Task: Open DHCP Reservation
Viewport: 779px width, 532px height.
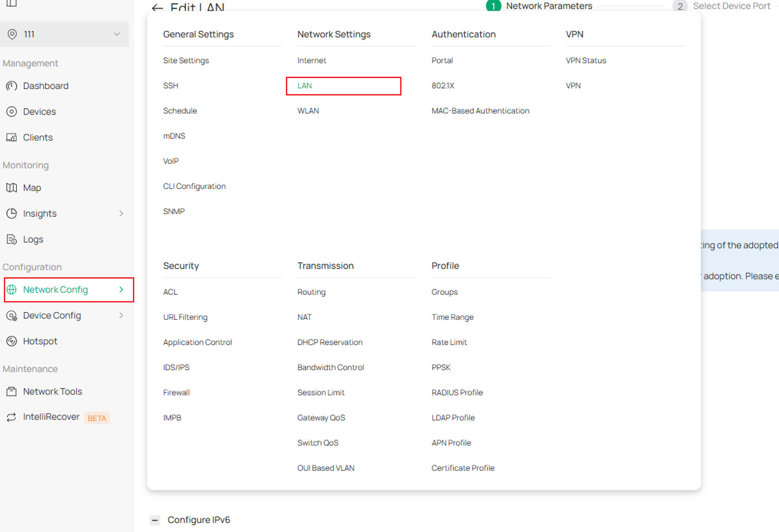Action: [330, 342]
